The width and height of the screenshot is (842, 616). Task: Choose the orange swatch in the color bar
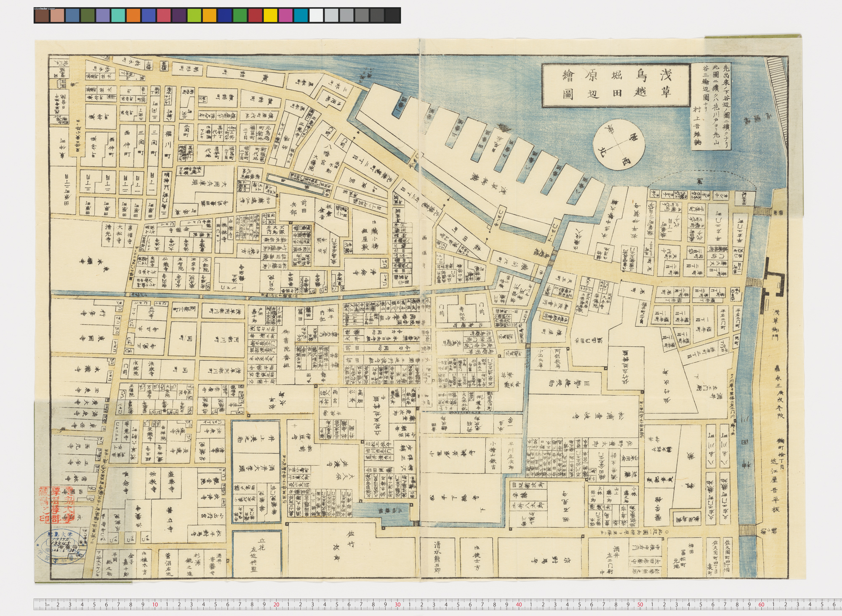(x=133, y=16)
